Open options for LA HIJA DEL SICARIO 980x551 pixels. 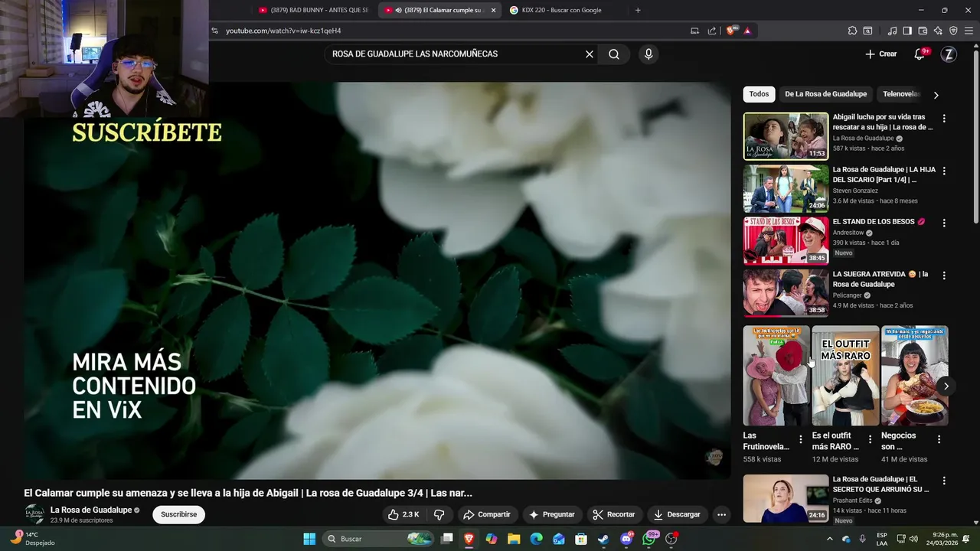944,171
